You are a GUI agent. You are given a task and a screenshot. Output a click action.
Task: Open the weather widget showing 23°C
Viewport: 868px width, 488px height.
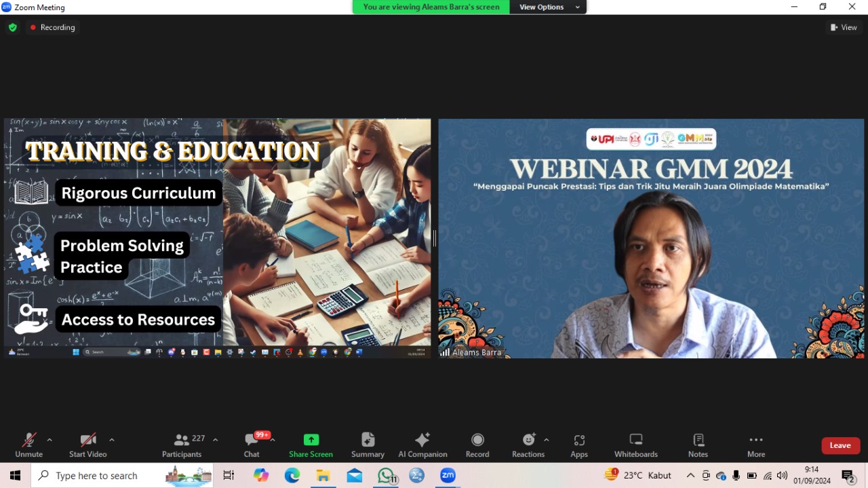pyautogui.click(x=637, y=475)
